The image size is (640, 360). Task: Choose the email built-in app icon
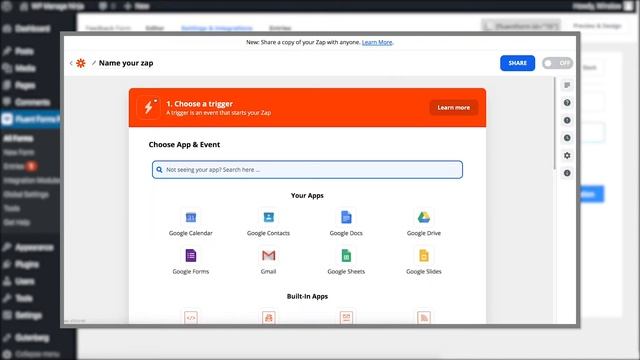[x=346, y=318]
